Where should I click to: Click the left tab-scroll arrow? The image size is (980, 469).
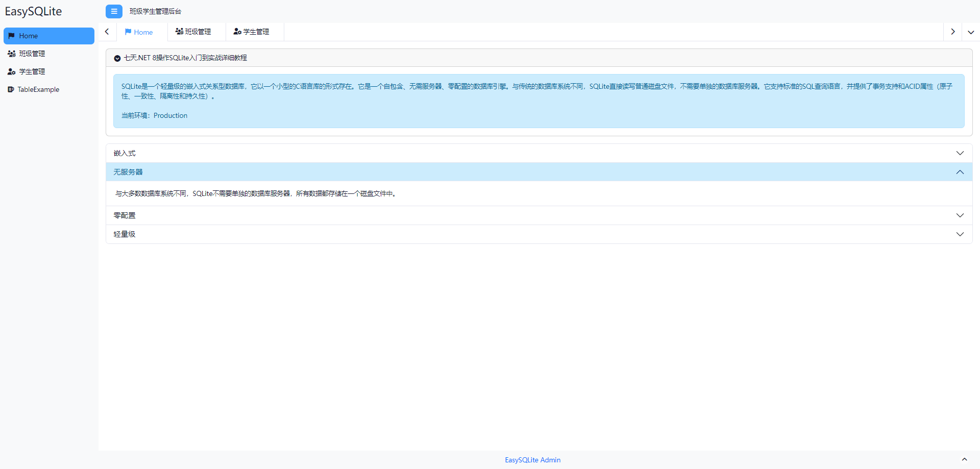tap(107, 32)
